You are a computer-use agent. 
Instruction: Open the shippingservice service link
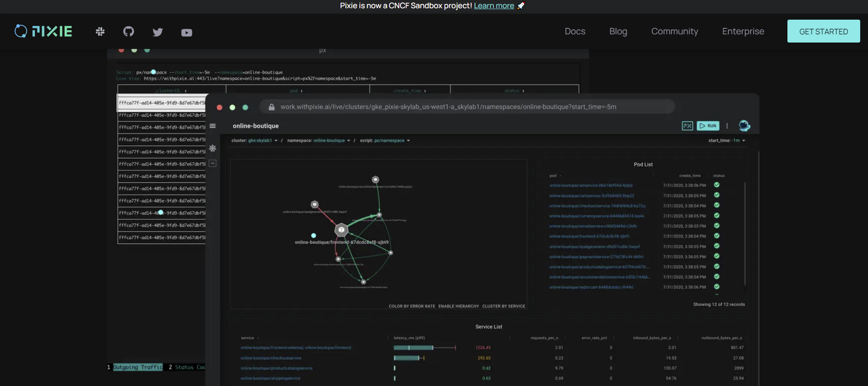pyautogui.click(x=270, y=378)
